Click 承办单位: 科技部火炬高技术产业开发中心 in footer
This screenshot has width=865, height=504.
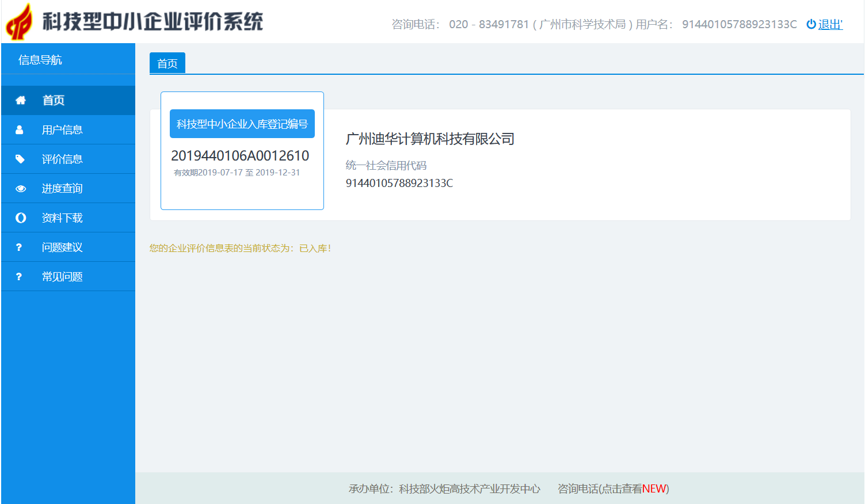coord(444,488)
